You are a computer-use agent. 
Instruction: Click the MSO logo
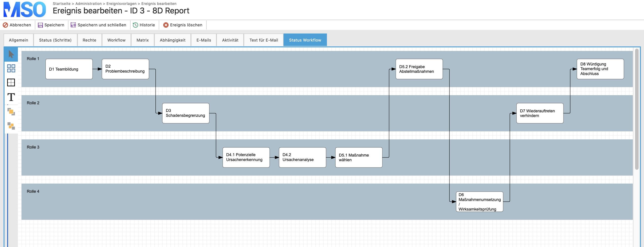tap(25, 9)
